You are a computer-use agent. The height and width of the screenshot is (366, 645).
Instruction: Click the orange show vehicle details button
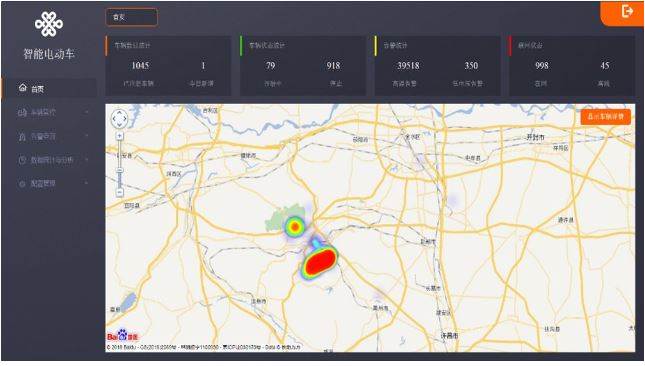pyautogui.click(x=606, y=117)
